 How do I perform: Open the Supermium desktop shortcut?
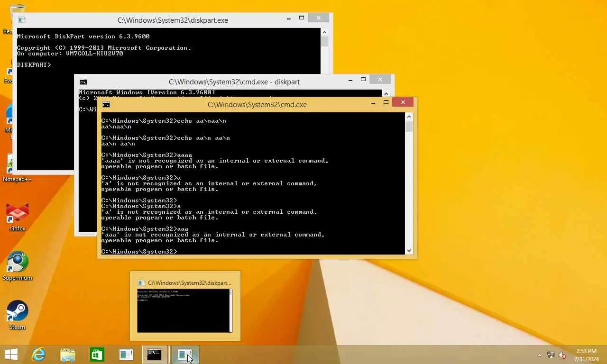[x=17, y=266]
